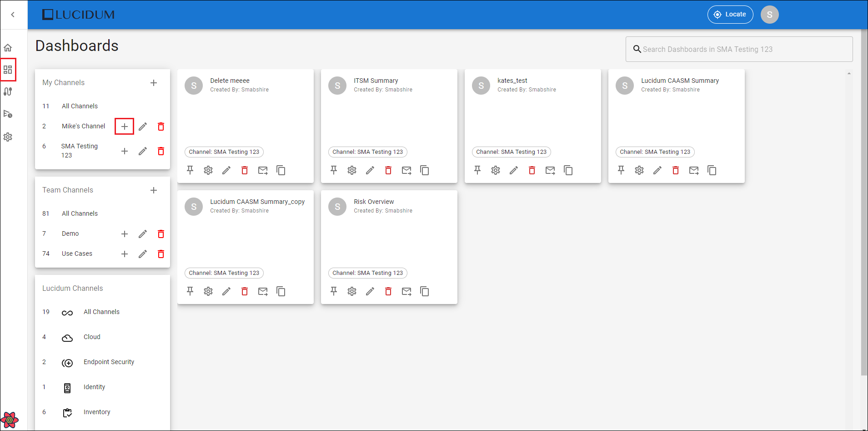This screenshot has height=431, width=868.
Task: Open the Risk Overview dashboard title
Action: point(374,202)
